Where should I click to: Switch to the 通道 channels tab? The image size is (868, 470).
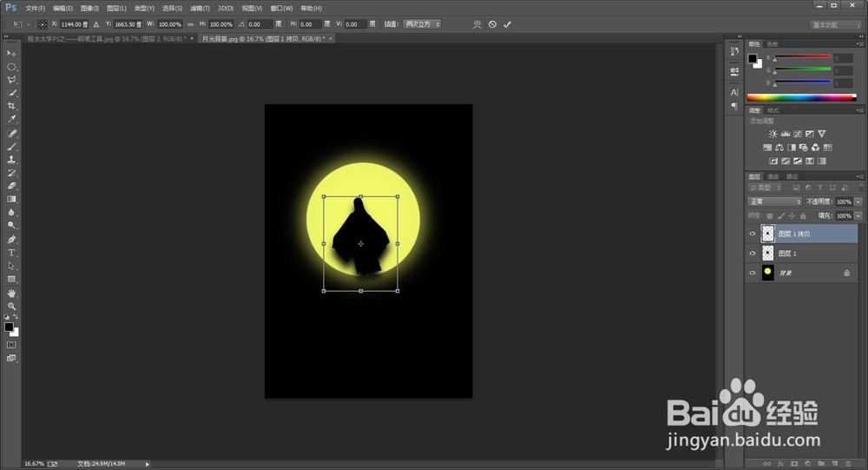[773, 177]
